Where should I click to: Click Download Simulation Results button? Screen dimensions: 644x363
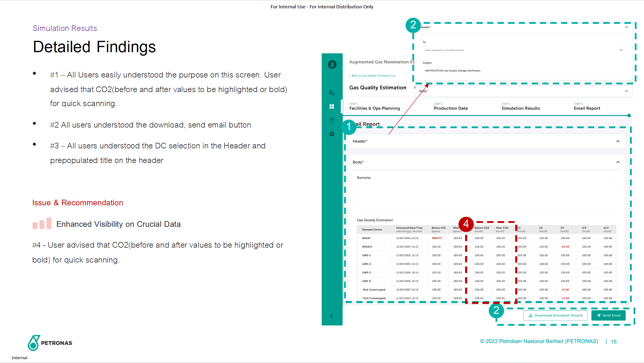coord(555,315)
